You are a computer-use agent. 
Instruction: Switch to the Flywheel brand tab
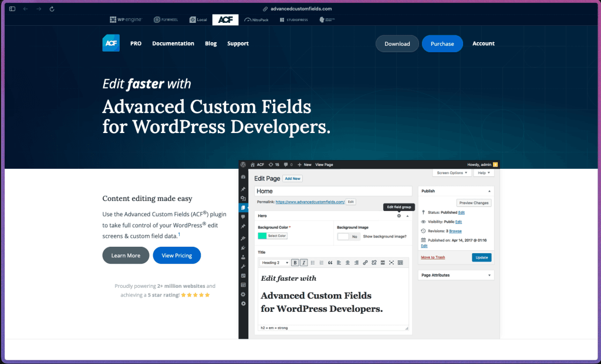pos(166,19)
